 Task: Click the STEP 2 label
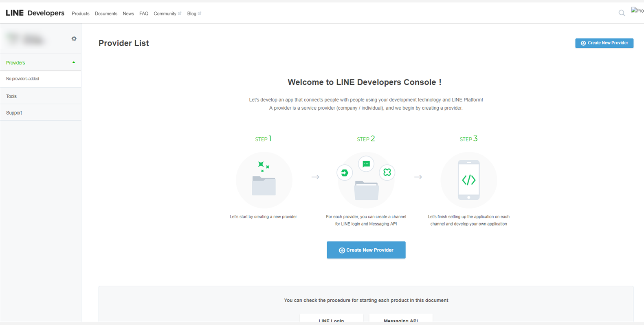tap(366, 139)
